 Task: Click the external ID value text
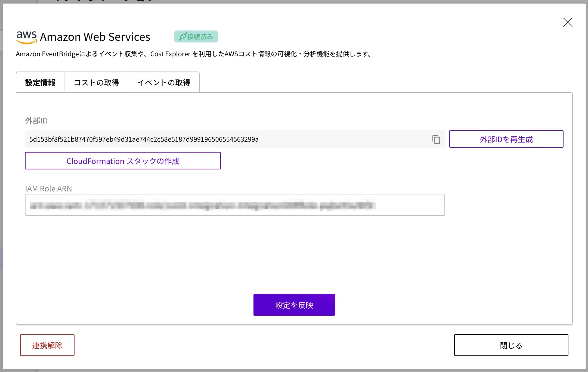tap(144, 139)
